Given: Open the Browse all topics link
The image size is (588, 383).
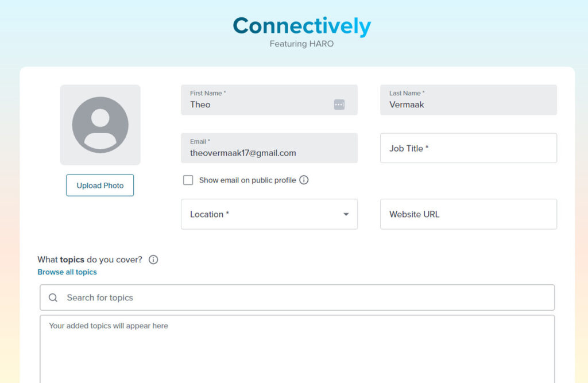Looking at the screenshot, I should pyautogui.click(x=67, y=272).
